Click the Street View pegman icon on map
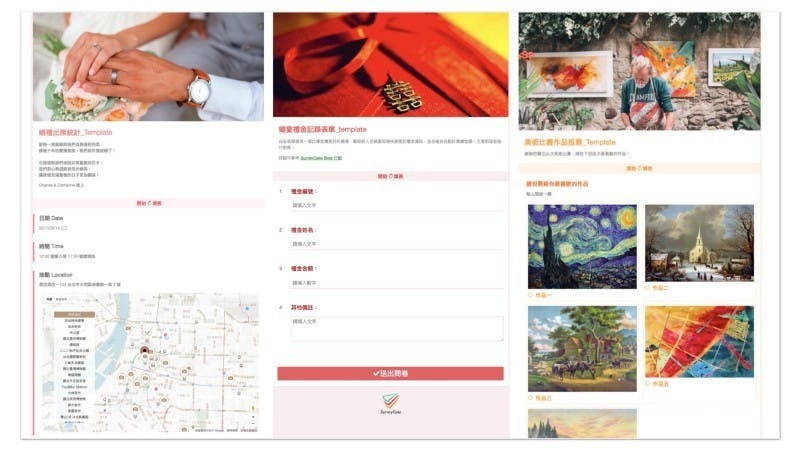The height and width of the screenshot is (450, 800). coord(253,408)
